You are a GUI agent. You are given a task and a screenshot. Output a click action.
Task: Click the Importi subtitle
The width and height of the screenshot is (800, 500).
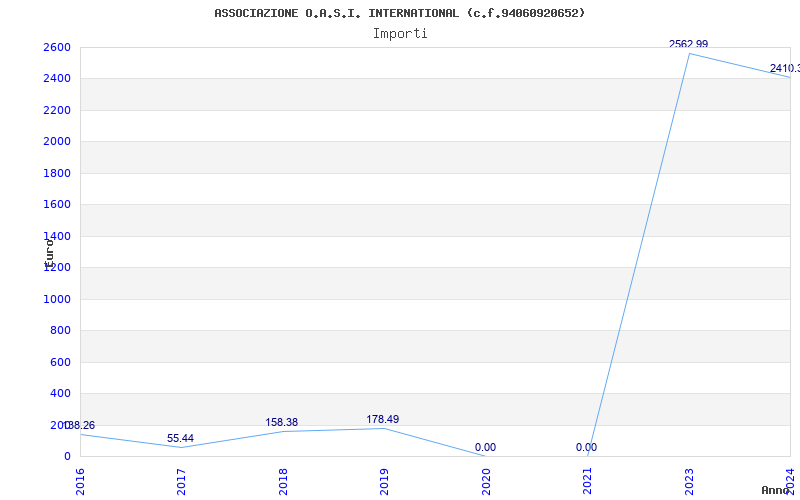pos(400,34)
